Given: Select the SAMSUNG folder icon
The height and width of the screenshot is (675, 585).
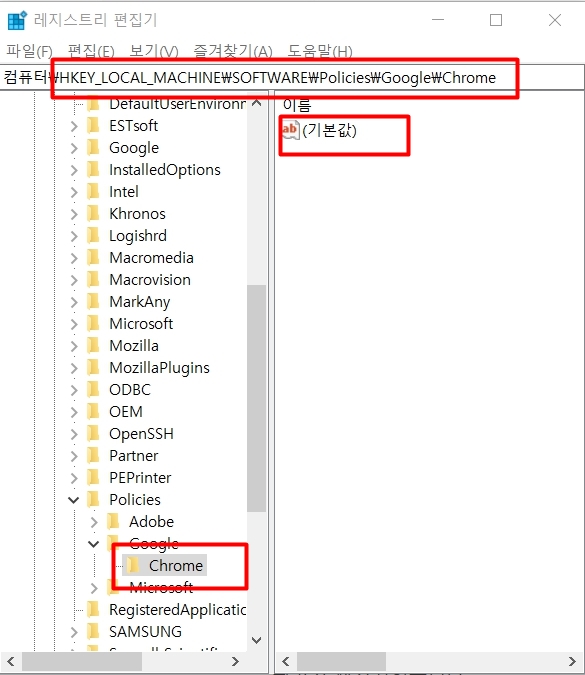Looking at the screenshot, I should (93, 631).
